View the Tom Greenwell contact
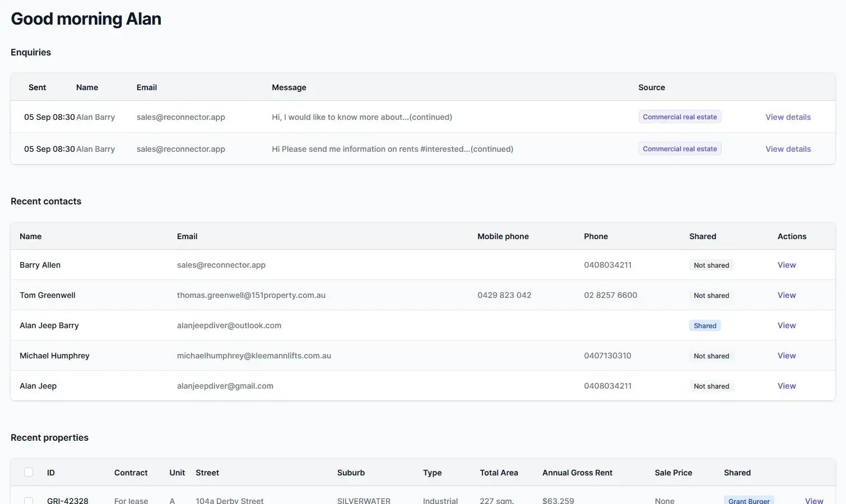The width and height of the screenshot is (846, 504). (x=786, y=295)
